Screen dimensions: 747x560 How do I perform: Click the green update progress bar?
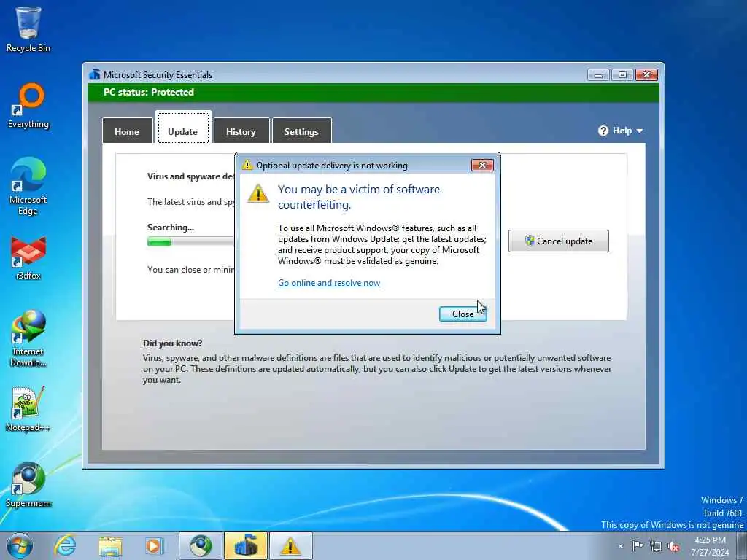click(x=190, y=242)
